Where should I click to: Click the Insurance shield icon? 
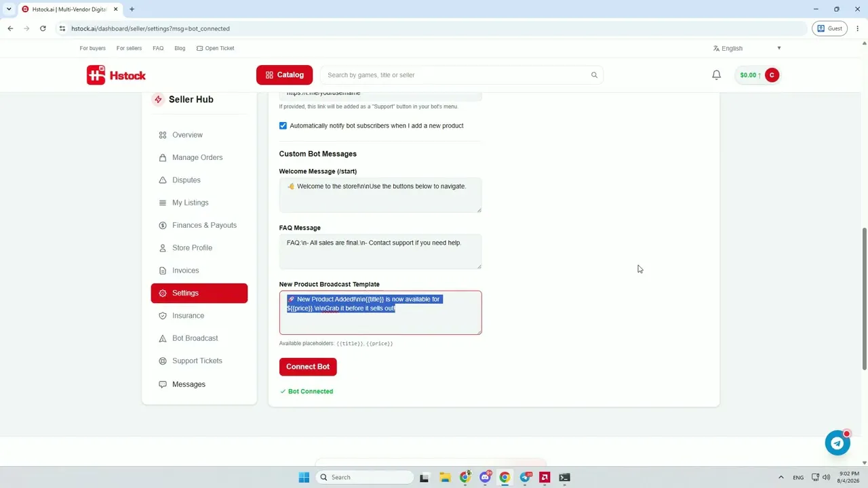[163, 316]
